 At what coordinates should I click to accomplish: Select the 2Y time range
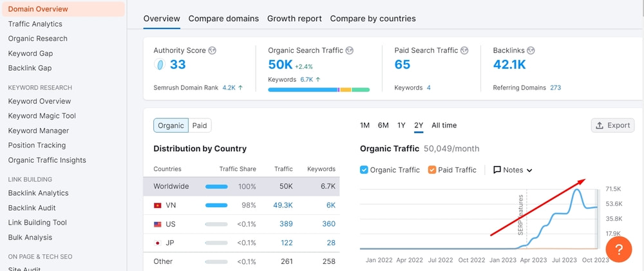point(419,126)
